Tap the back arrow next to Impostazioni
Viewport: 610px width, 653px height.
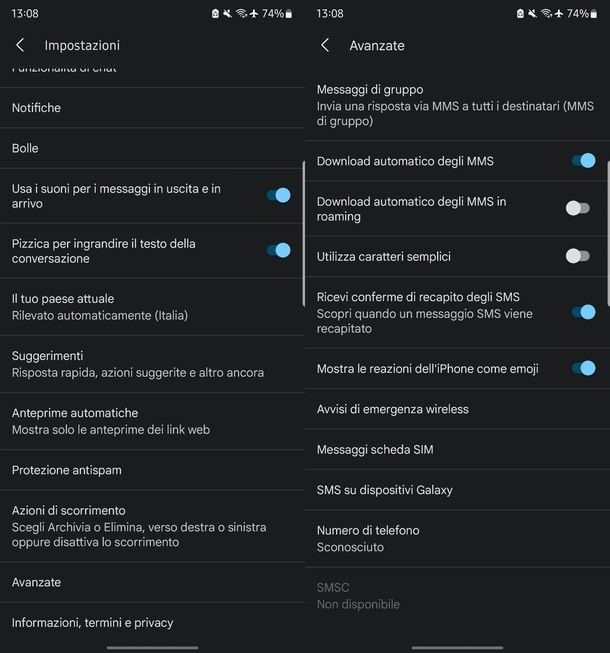tap(20, 45)
